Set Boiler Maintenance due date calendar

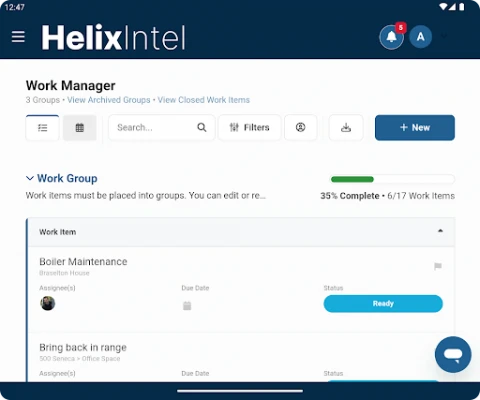tap(187, 305)
